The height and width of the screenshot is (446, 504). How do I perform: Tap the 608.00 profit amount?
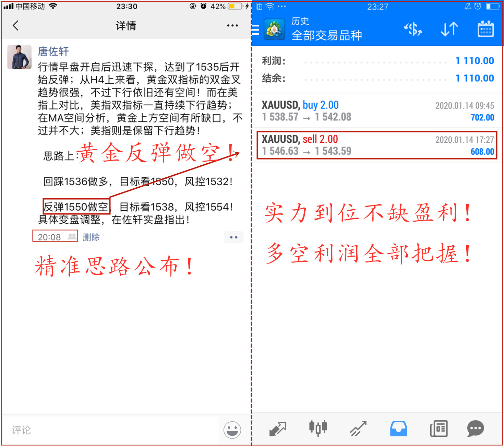point(482,152)
